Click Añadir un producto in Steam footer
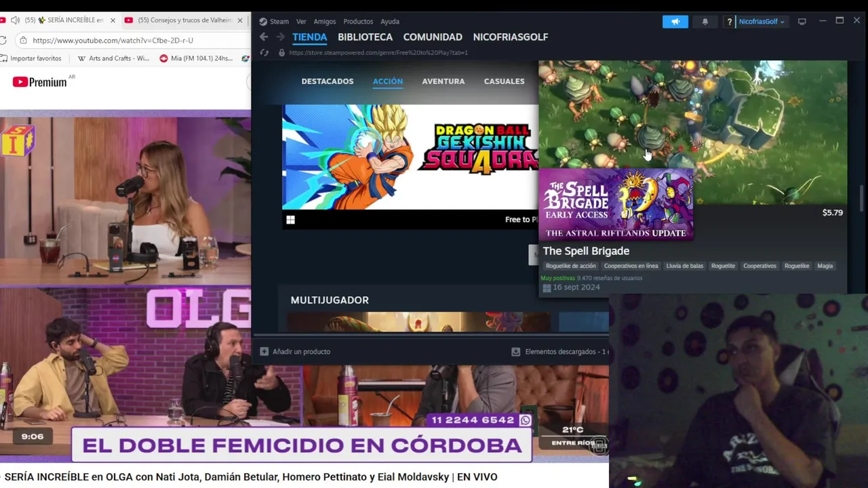 point(301,352)
